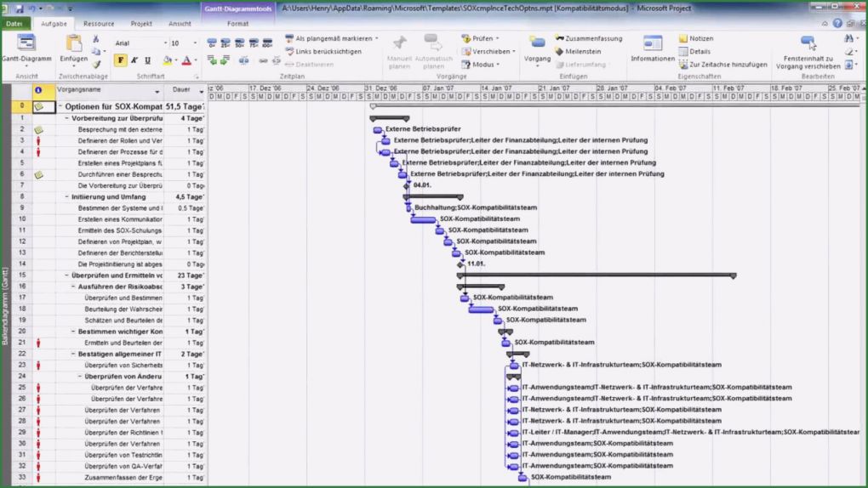This screenshot has width=868, height=488.
Task: Click the font color red A button
Action: 186,60
